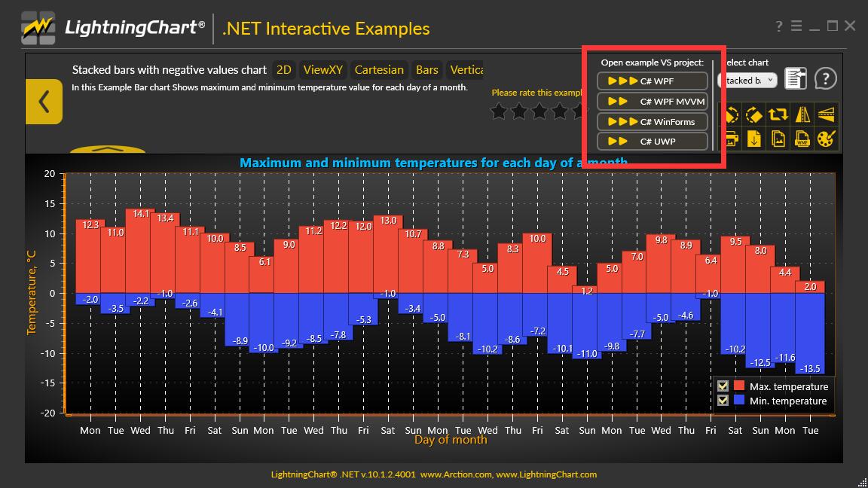Click the rotate counterclockwise icon

pos(731,114)
